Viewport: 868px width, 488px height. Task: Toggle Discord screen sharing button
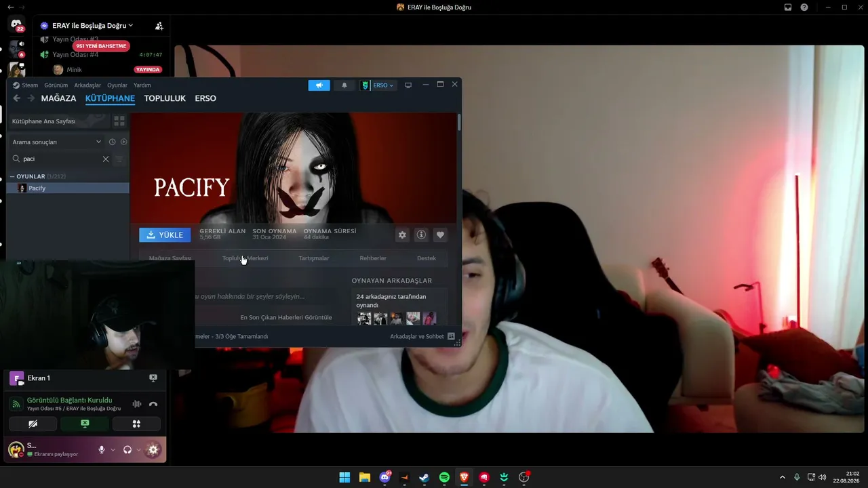click(85, 424)
